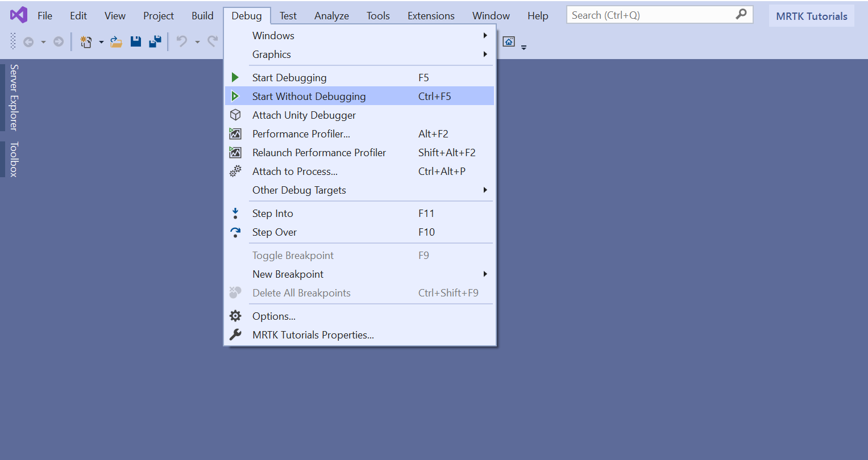
Task: Click the Step Into arrow icon
Action: click(x=235, y=213)
